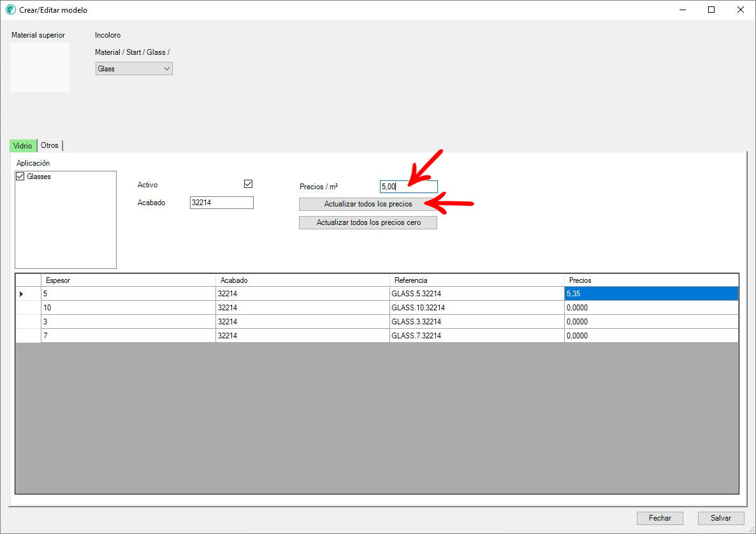Switch to the Vidrio tab
This screenshot has width=756, height=534.
[x=22, y=146]
